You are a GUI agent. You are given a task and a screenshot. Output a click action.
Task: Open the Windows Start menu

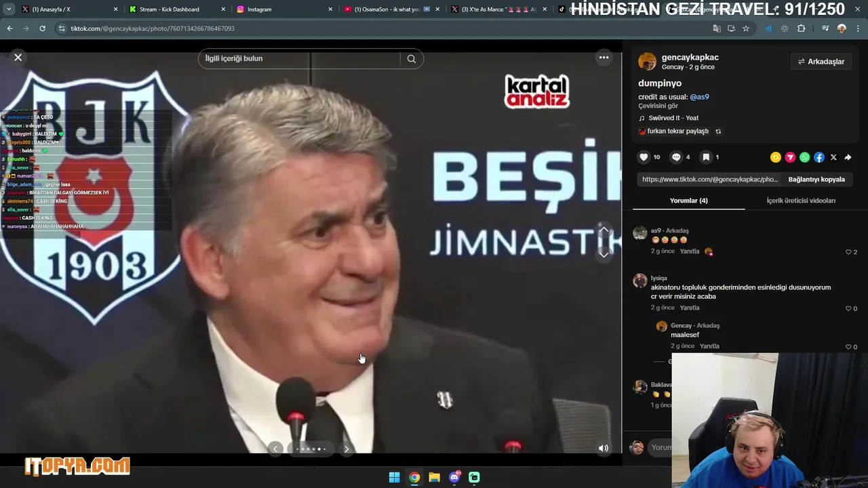point(394,477)
